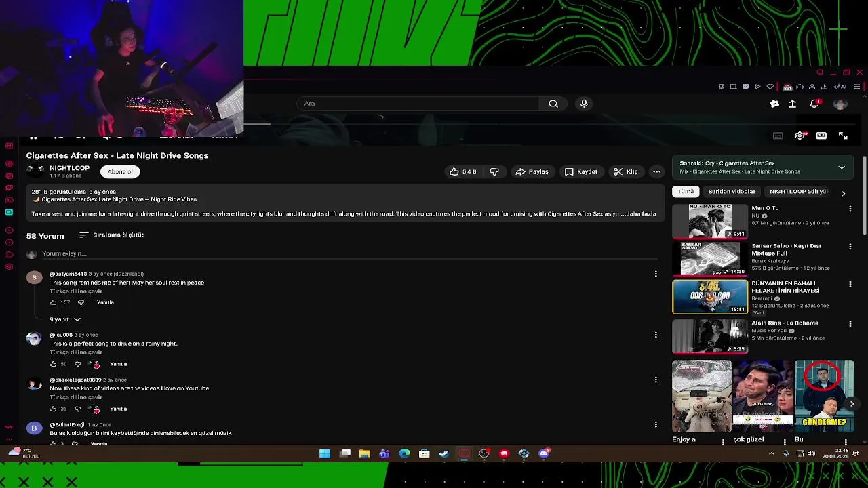The height and width of the screenshot is (488, 868).
Task: Select the Tümü filter chip
Action: [686, 192]
